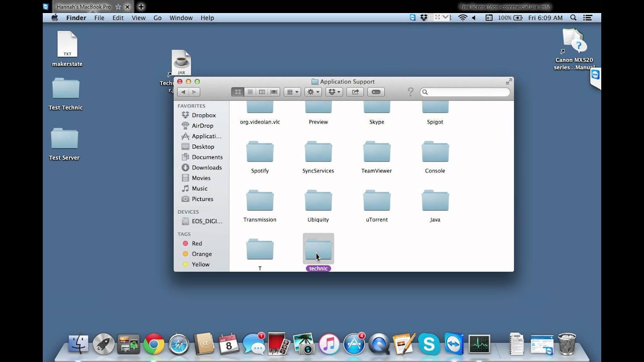The height and width of the screenshot is (362, 644).
Task: Open iTunes from the dock
Action: 329,344
